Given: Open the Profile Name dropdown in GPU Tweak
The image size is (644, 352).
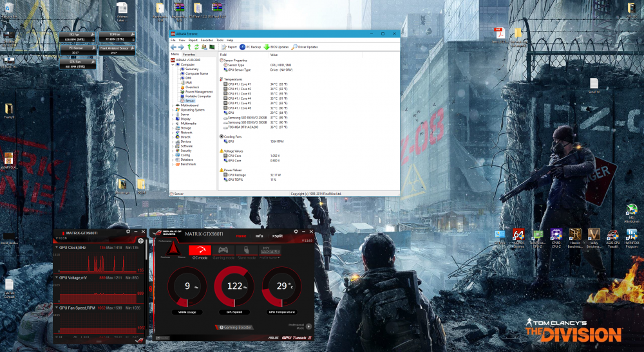Looking at the screenshot, I should (x=270, y=257).
